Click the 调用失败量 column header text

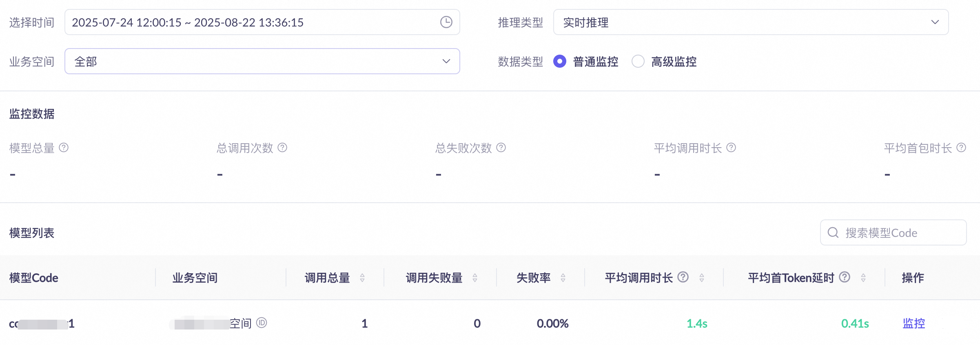coord(434,278)
